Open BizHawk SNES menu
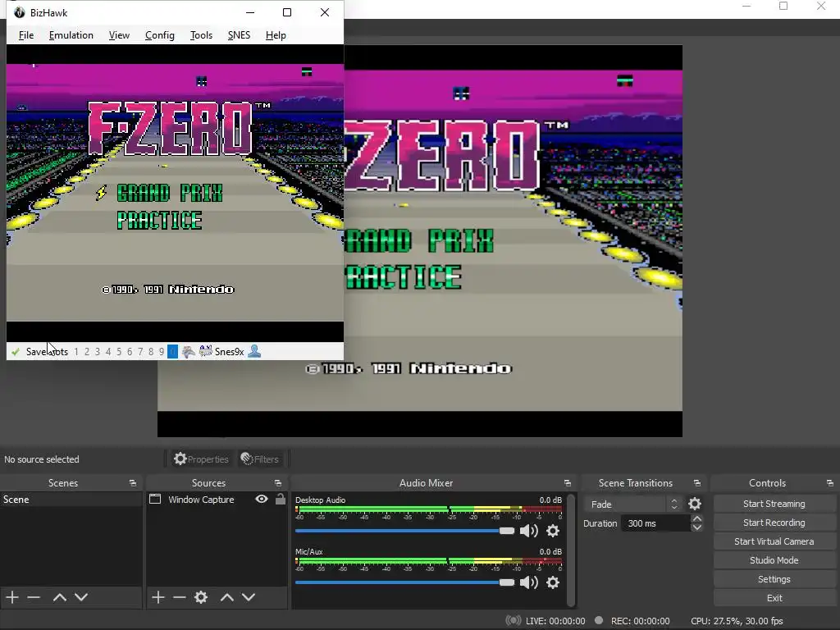 (239, 34)
